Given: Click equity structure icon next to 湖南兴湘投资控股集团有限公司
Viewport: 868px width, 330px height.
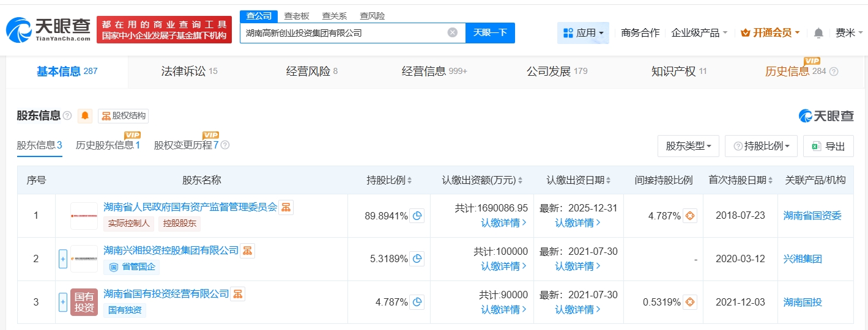Looking at the screenshot, I should pos(247,251).
